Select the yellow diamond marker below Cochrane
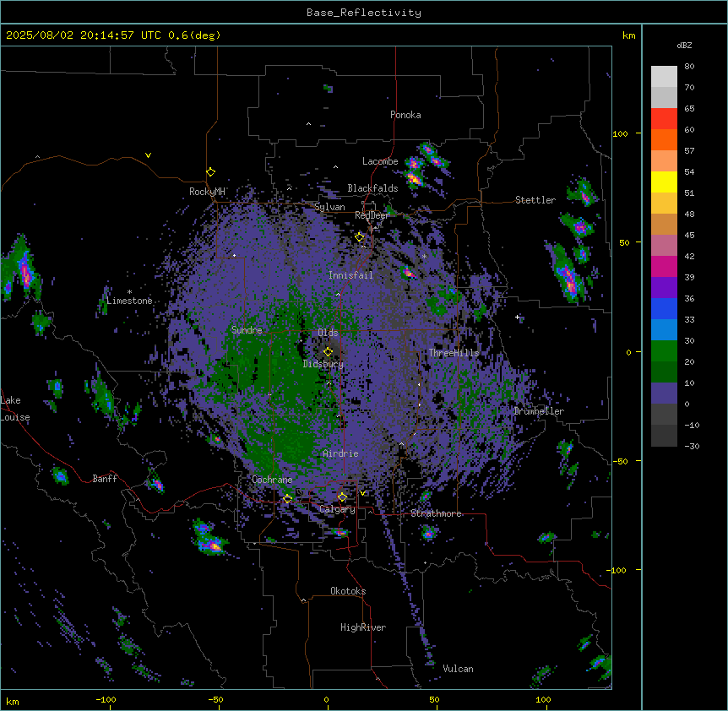The width and height of the screenshot is (728, 711). [x=287, y=498]
